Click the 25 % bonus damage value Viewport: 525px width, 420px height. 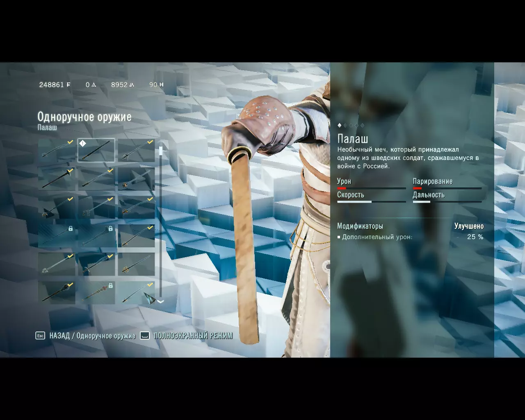coord(475,237)
